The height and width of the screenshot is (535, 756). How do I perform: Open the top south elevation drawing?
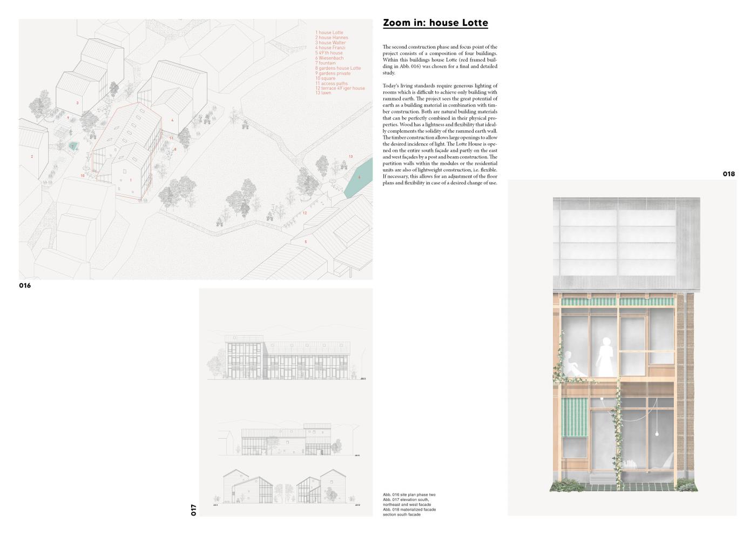pyautogui.click(x=286, y=359)
